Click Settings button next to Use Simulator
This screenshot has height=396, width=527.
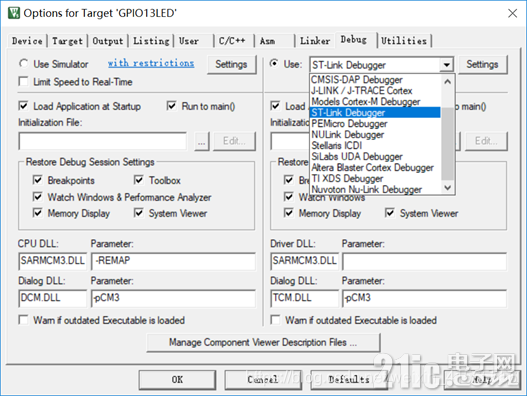coord(231,64)
